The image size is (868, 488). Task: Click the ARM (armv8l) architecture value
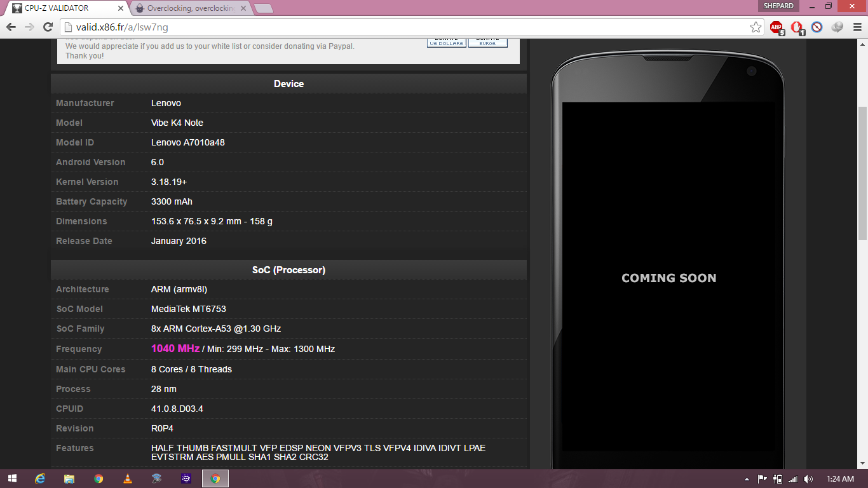[179, 289]
